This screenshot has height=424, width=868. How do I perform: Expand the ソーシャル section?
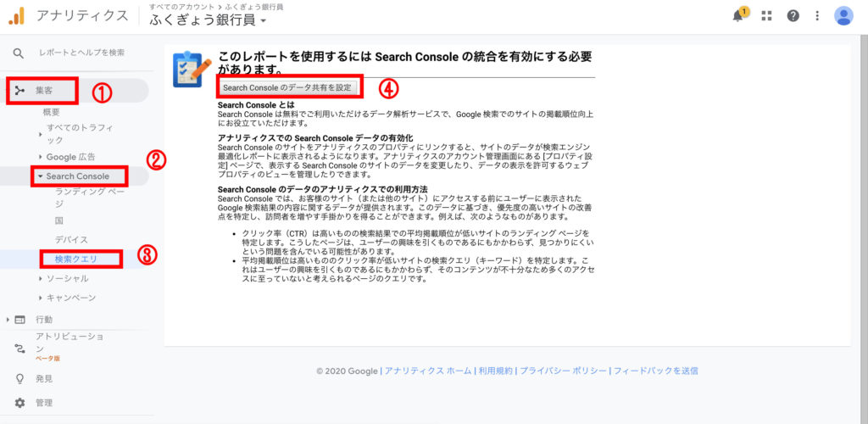tap(41, 278)
